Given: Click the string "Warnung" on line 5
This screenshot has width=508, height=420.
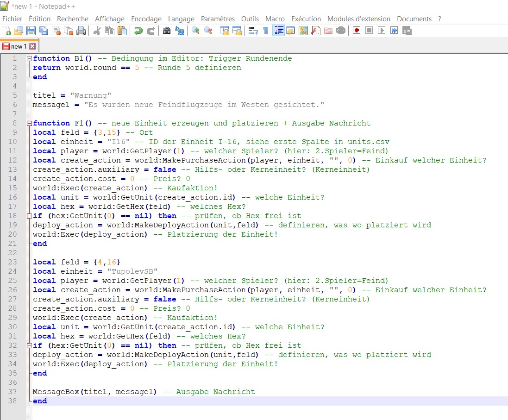Looking at the screenshot, I should pos(91,95).
